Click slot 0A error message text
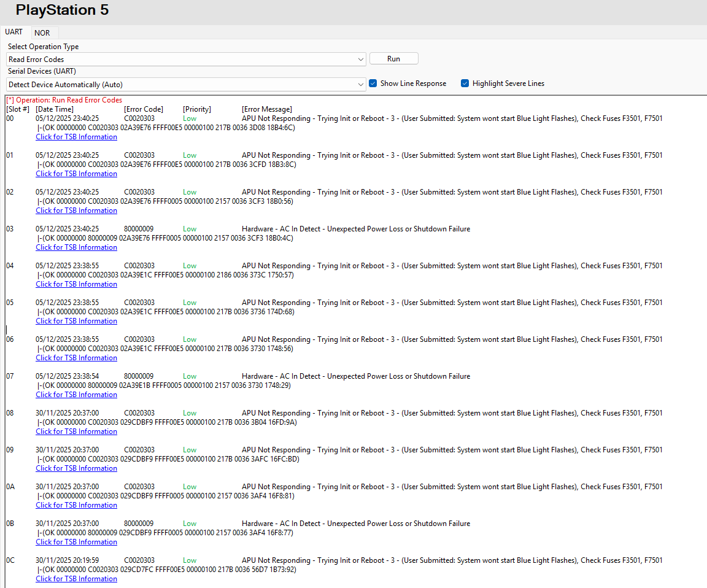This screenshot has width=707, height=588. click(x=452, y=487)
